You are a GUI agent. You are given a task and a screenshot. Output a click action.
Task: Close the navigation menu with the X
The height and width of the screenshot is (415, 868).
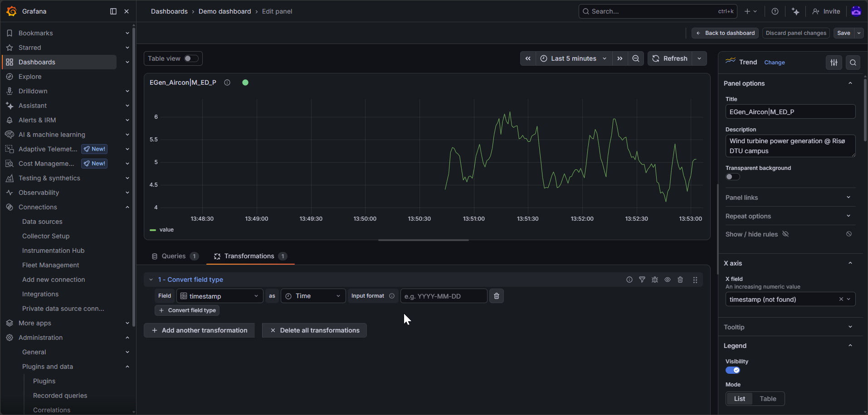pyautogui.click(x=127, y=11)
